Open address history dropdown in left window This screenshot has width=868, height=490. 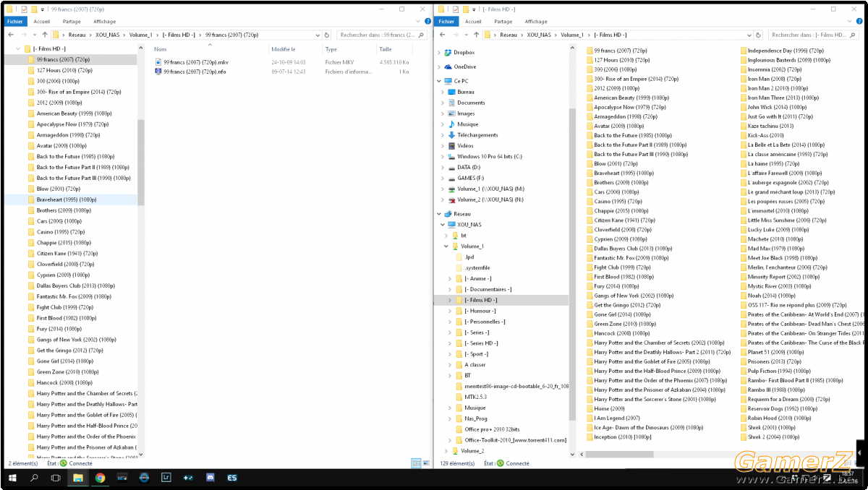[319, 35]
